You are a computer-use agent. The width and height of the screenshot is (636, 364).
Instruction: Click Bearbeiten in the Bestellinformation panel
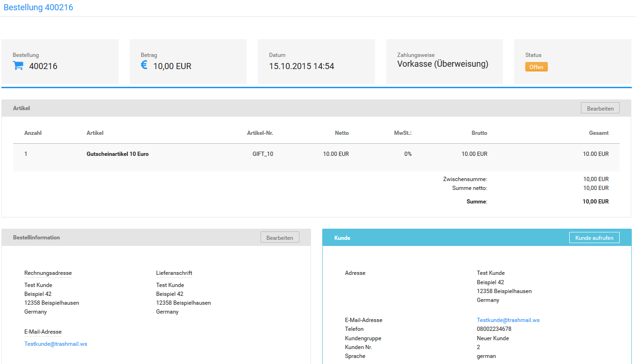279,237
